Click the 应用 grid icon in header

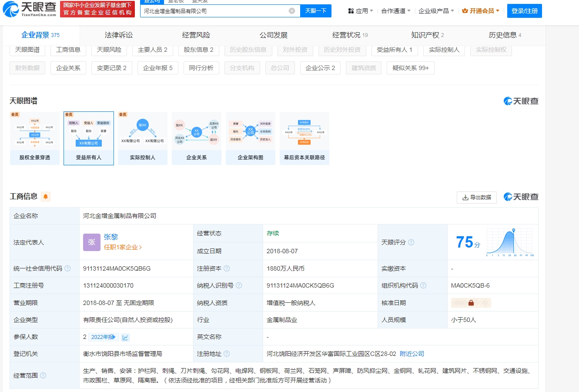[351, 11]
